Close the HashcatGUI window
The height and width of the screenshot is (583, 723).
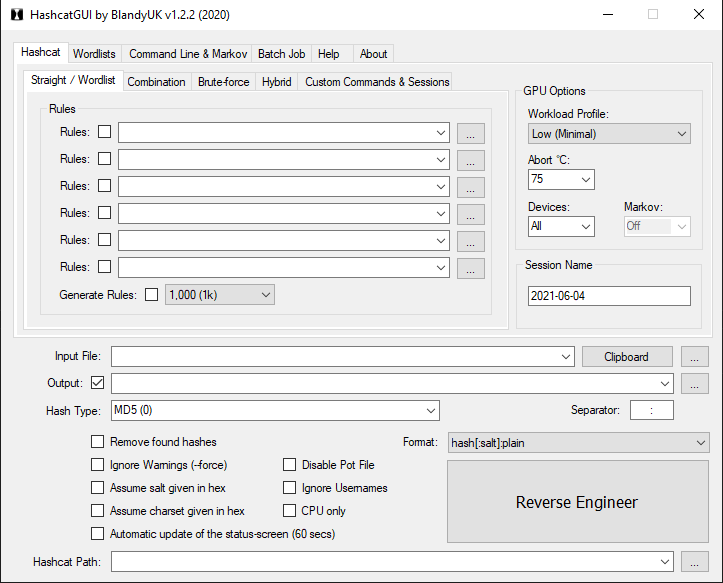[699, 14]
